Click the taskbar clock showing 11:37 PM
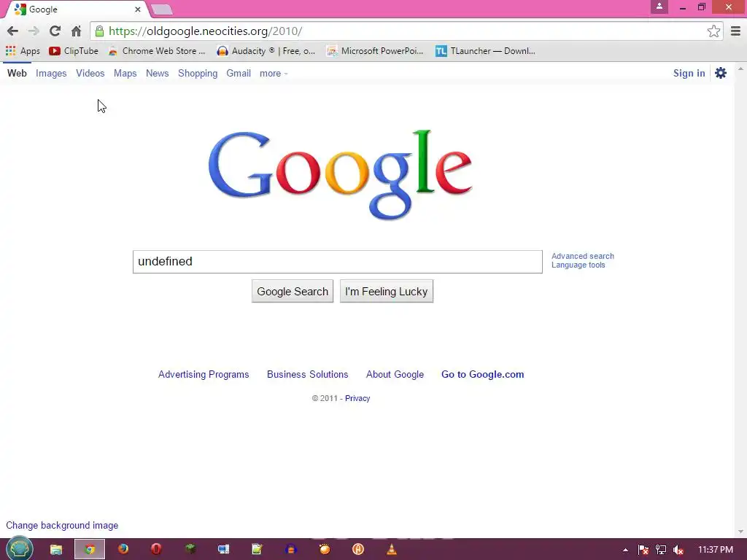 [716, 550]
